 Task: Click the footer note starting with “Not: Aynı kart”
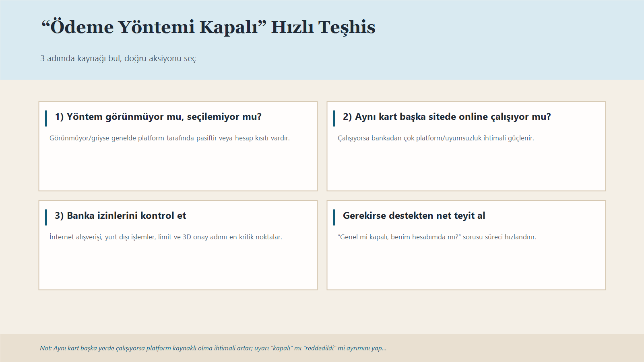tap(213, 348)
